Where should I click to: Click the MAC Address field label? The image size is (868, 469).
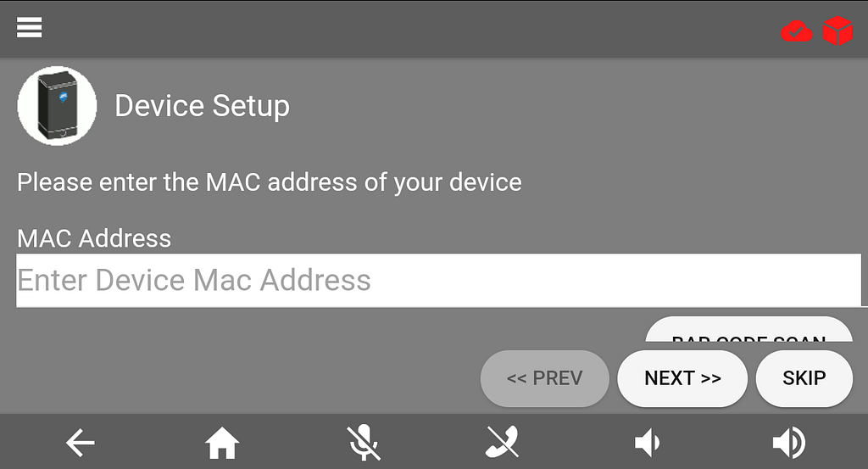pyautogui.click(x=94, y=238)
